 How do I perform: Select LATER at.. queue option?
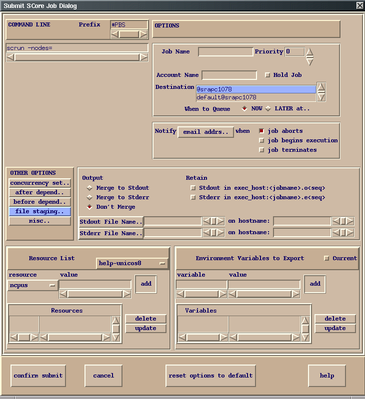(x=268, y=109)
